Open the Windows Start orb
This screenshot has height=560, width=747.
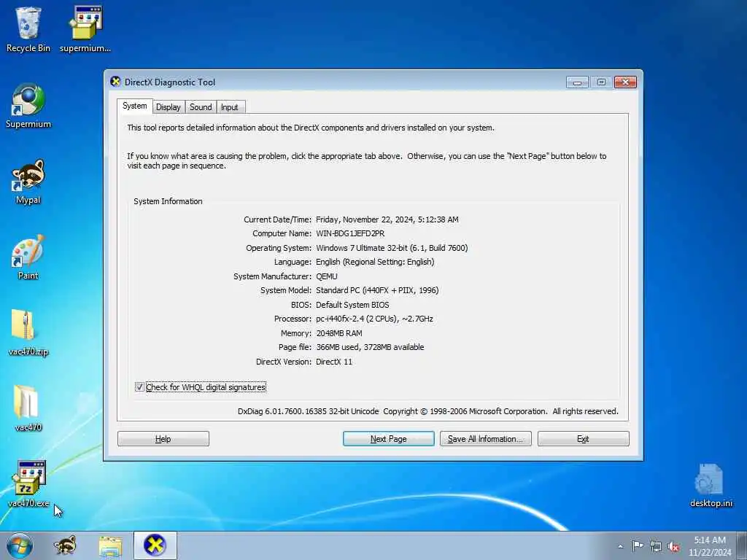click(20, 545)
